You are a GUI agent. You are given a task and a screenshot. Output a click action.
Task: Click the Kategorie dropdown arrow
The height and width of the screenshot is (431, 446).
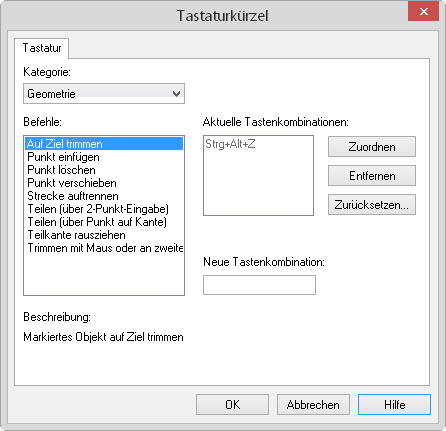(x=177, y=94)
